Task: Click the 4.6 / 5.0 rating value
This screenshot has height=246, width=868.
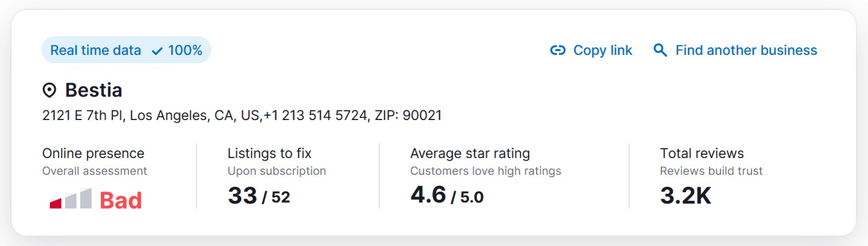Action: [446, 195]
